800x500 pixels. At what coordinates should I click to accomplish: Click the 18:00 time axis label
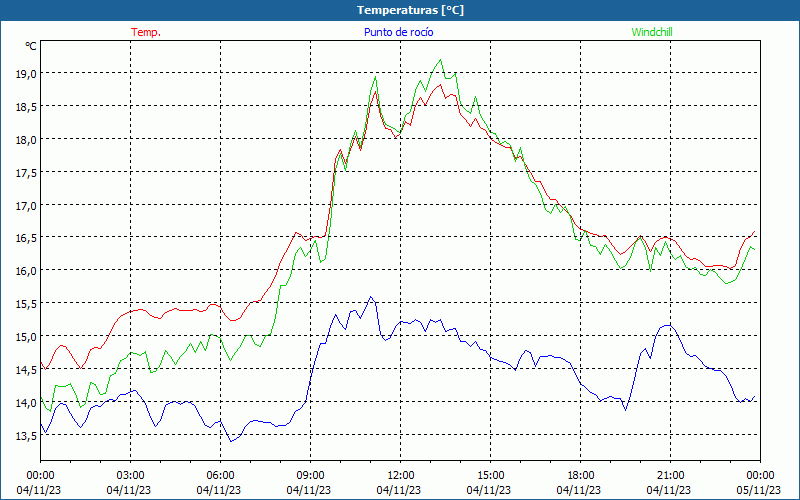coord(581,475)
